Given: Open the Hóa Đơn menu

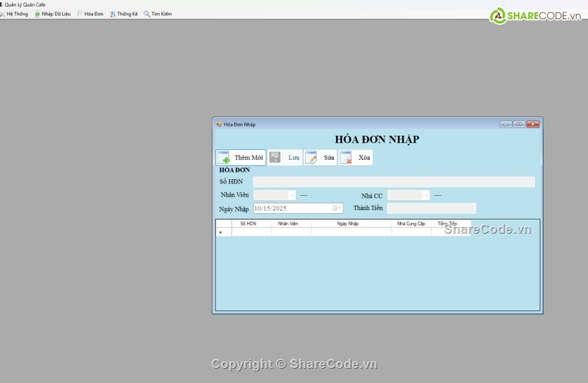Looking at the screenshot, I should tap(90, 14).
